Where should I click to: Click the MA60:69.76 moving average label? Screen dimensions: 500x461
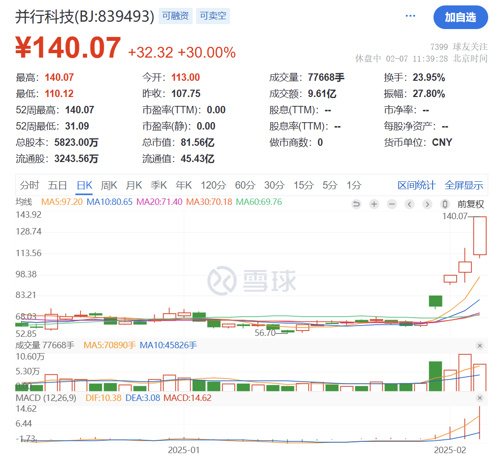[259, 202]
